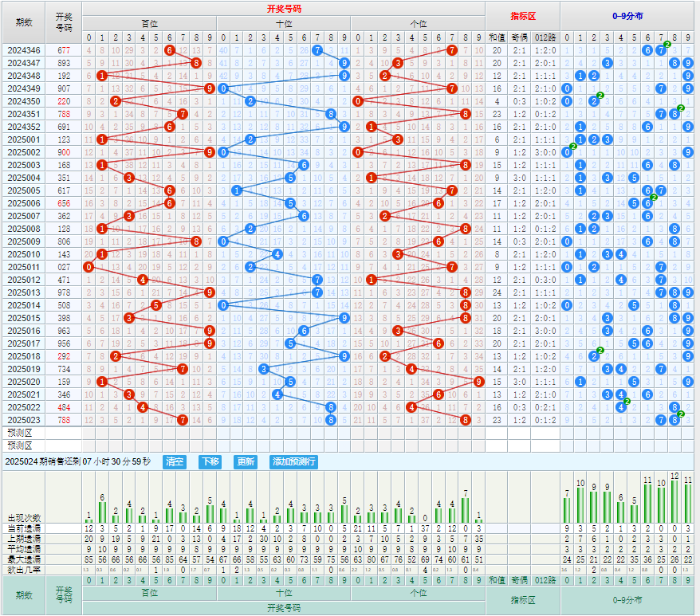Click red ball 0 in row 2025011 百位

(x=88, y=267)
